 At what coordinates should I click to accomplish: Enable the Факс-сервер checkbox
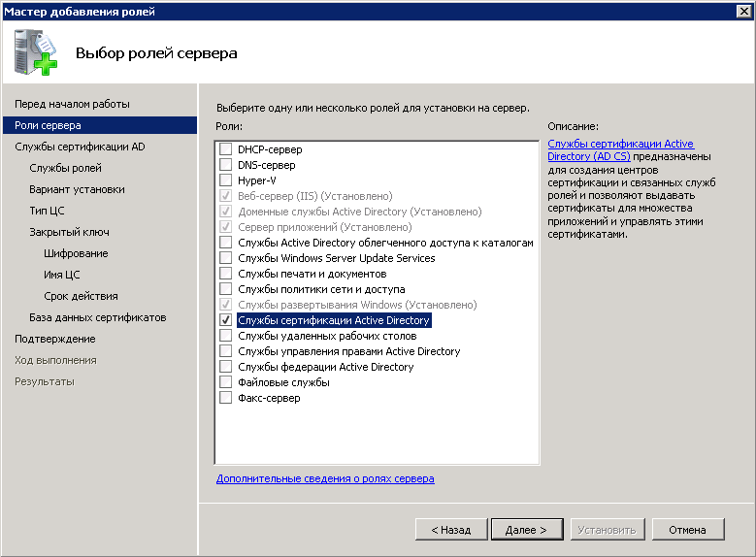click(x=225, y=398)
